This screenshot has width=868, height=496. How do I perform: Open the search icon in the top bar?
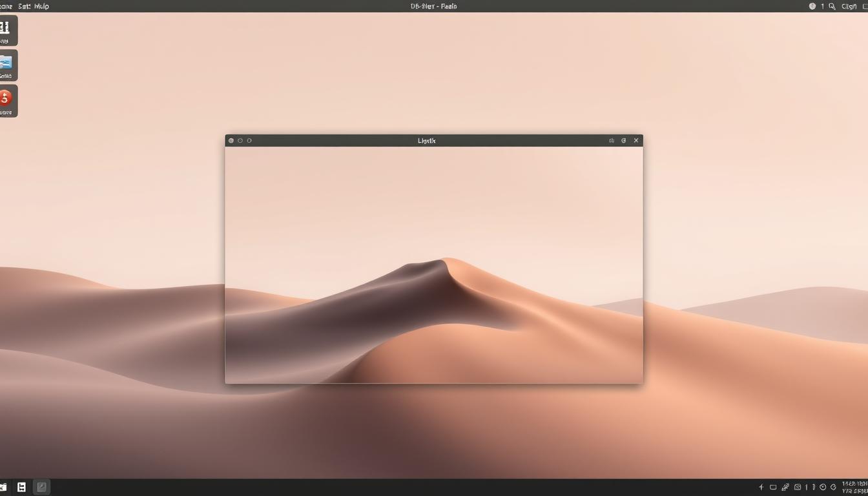tap(832, 6)
